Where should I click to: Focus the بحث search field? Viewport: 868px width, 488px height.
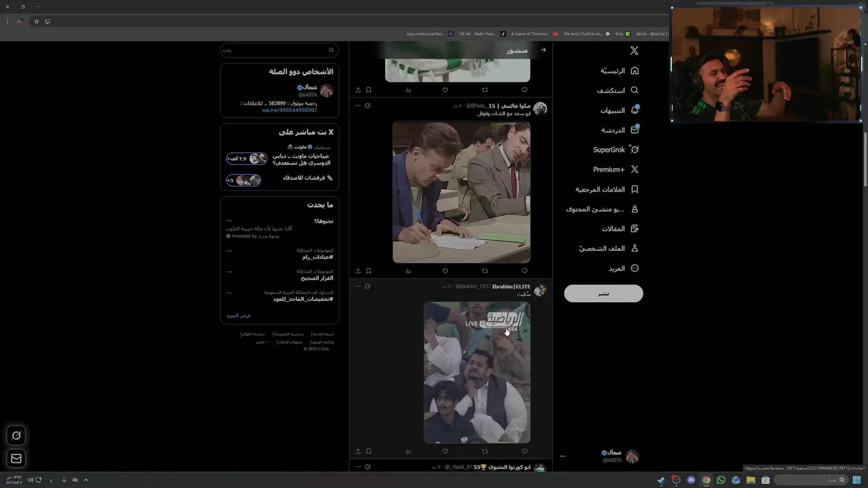tap(279, 50)
